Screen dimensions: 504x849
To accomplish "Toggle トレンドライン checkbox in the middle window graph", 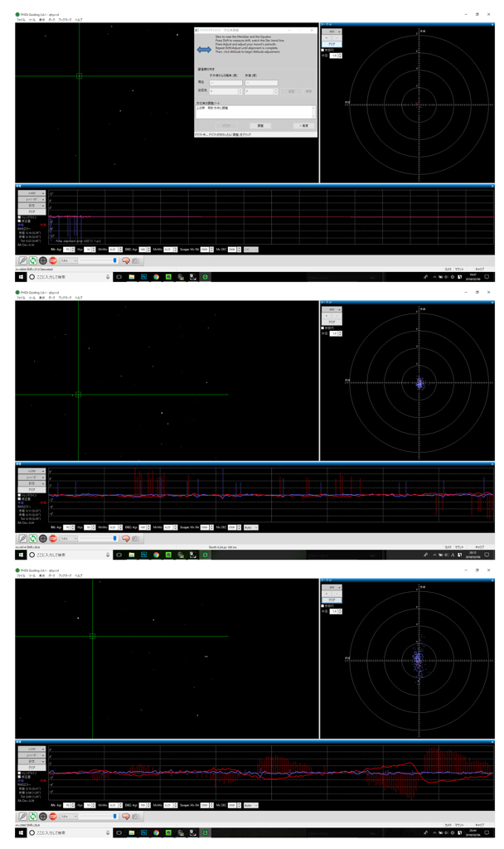I will click(20, 495).
